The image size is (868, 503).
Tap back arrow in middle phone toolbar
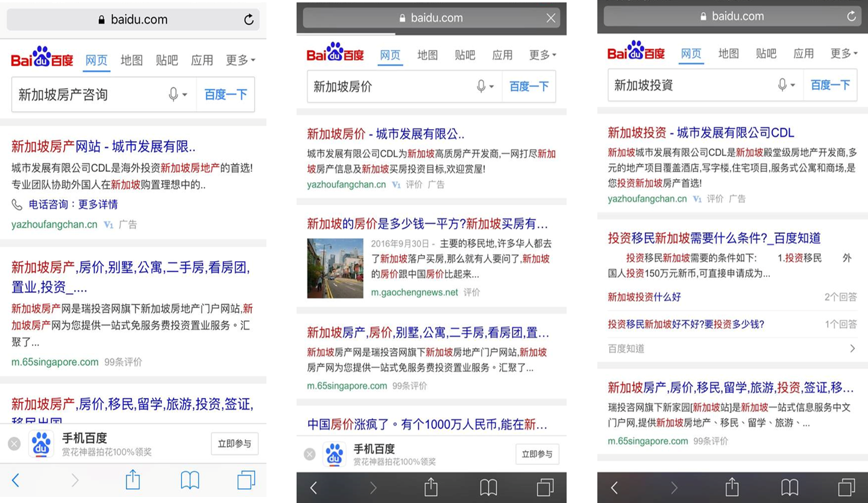tap(313, 487)
